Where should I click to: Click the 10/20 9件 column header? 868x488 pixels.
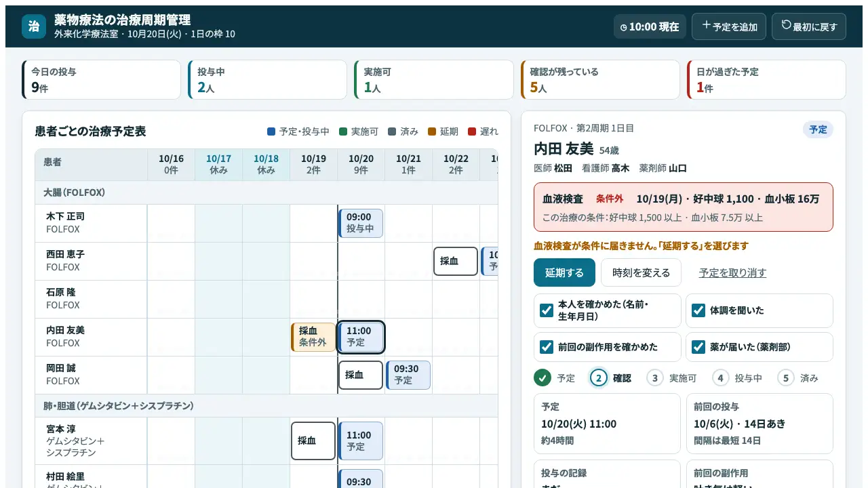pos(361,165)
